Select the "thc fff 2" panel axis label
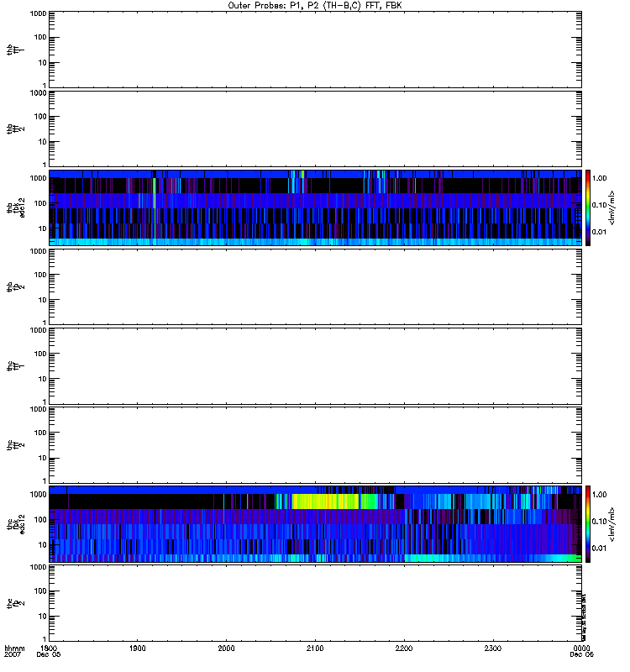Viewport: 630px width, 672px height. click(15, 445)
